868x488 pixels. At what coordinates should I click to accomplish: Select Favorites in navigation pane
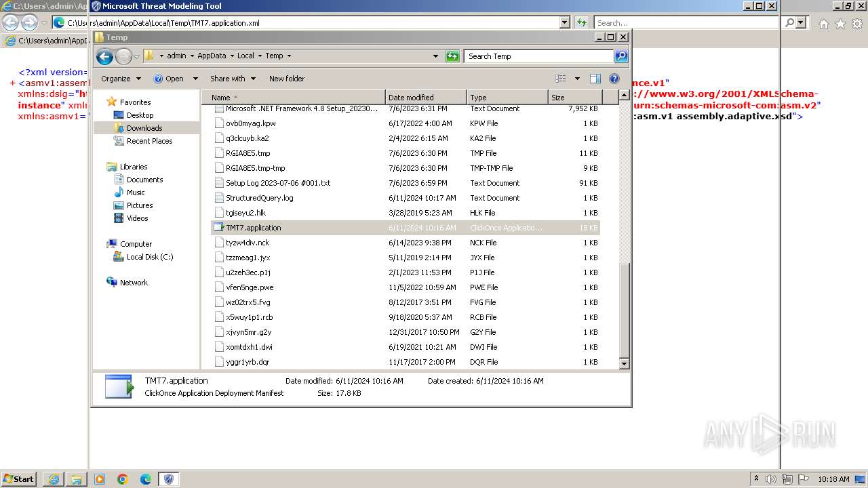click(x=135, y=102)
